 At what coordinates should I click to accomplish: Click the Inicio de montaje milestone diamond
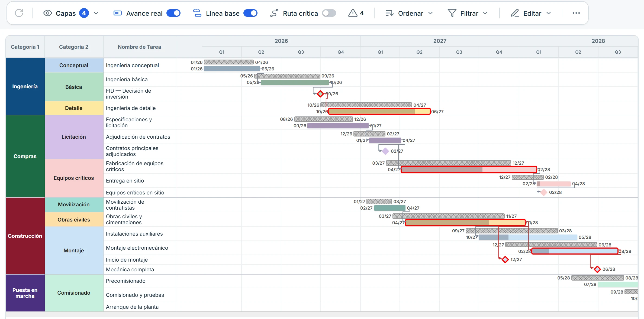(x=505, y=259)
